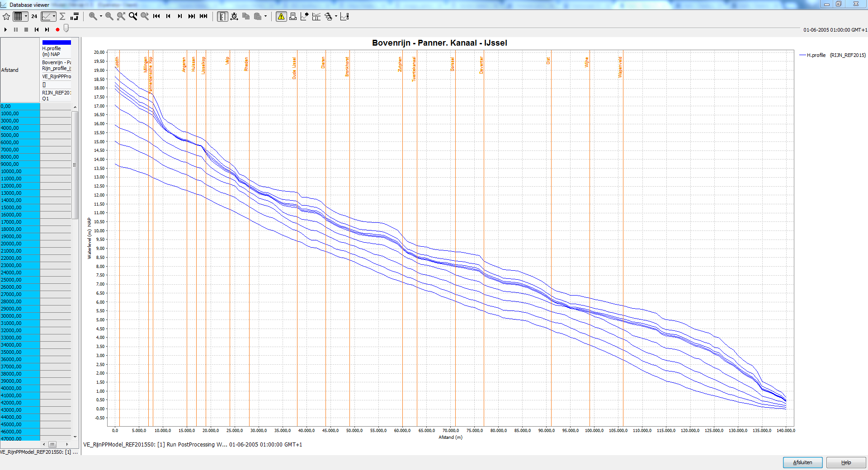The image size is (868, 470).
Task: Click the copy icon
Action: 246,16
